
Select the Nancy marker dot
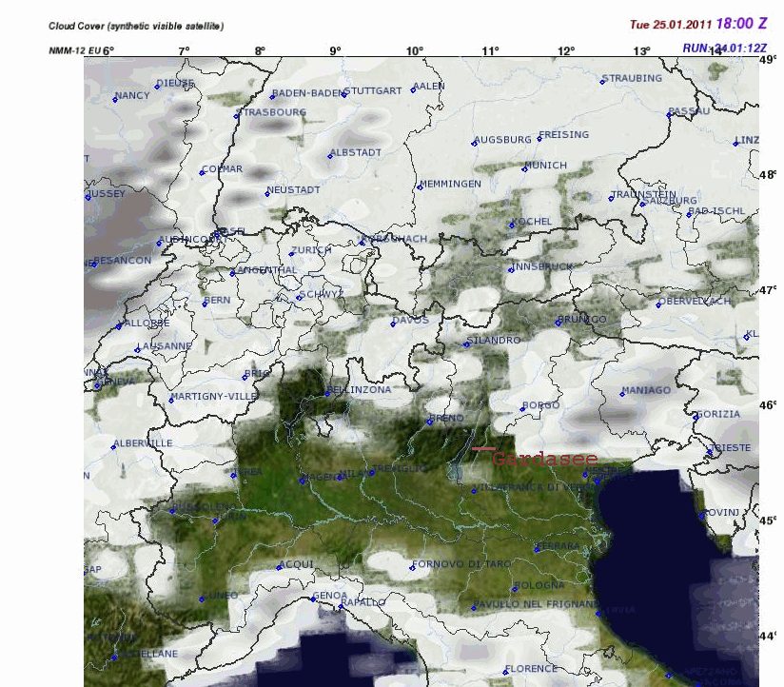(115, 100)
